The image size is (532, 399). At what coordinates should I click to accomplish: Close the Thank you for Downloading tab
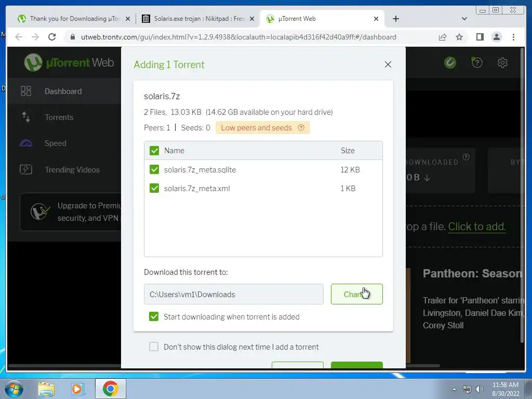click(128, 19)
